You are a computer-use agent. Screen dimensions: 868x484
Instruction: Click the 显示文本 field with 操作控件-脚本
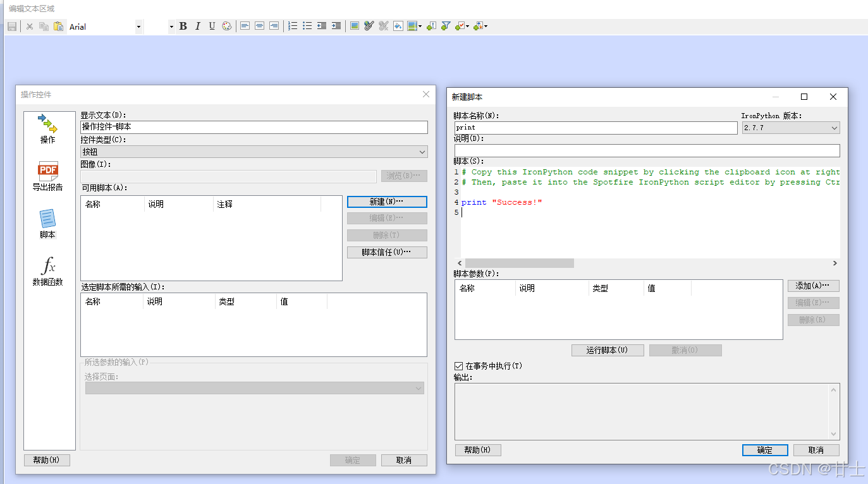254,127
